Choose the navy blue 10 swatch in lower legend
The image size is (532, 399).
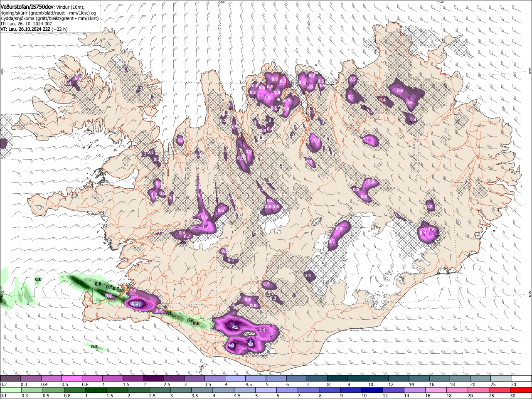point(372,390)
